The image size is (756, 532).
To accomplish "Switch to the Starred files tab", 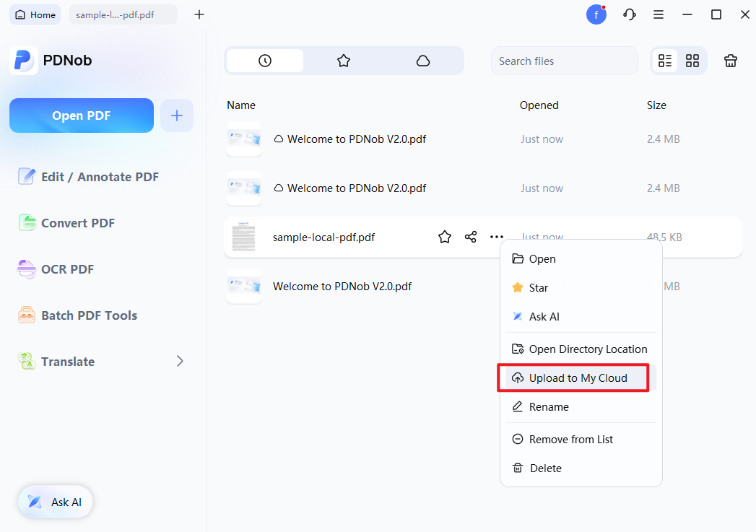I will [x=343, y=61].
